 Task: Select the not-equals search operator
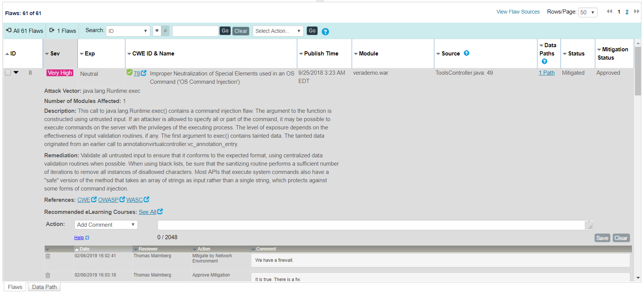tap(165, 31)
